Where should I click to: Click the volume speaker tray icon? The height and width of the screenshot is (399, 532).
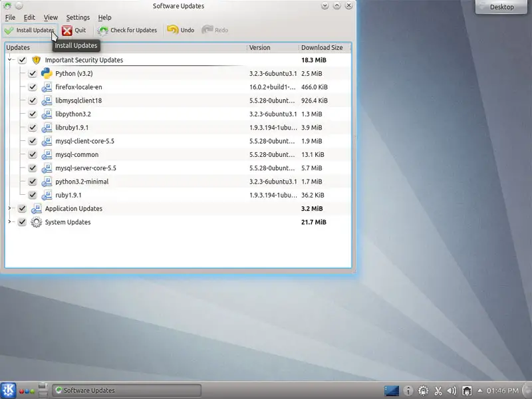click(x=452, y=391)
